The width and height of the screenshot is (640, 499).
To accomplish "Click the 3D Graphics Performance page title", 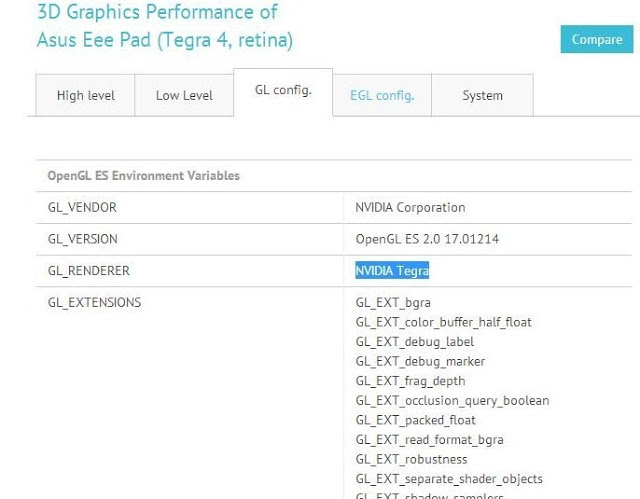I will coord(165,26).
